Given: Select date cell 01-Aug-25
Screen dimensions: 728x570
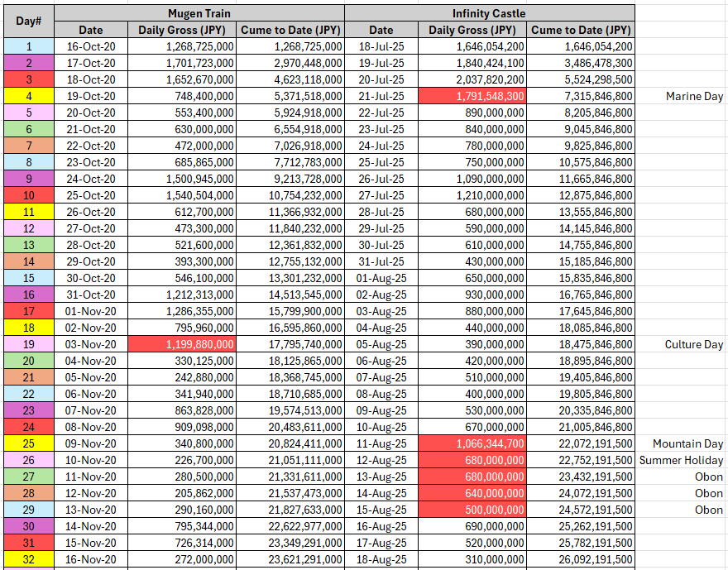Looking at the screenshot, I should [381, 278].
